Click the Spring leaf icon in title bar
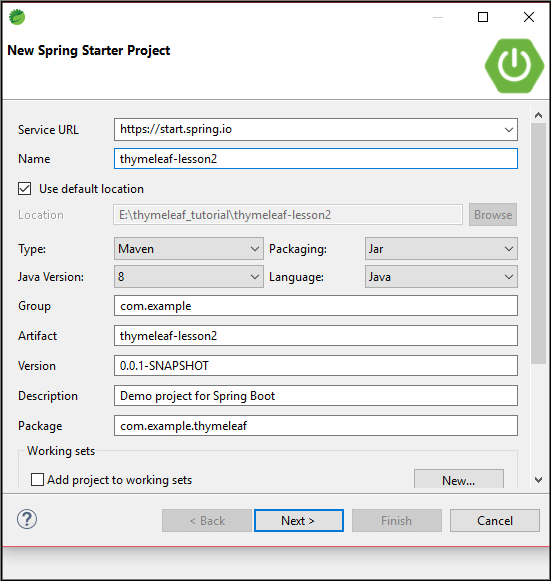The height and width of the screenshot is (581, 551). [17, 17]
